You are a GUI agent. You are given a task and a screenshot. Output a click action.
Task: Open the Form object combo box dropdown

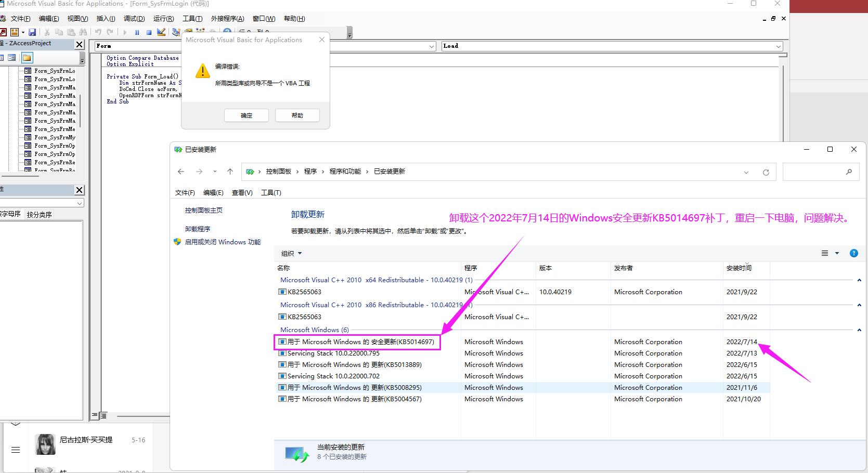432,46
